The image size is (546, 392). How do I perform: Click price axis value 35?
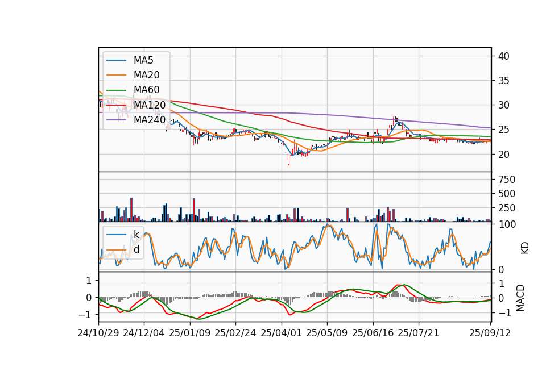[x=504, y=81]
